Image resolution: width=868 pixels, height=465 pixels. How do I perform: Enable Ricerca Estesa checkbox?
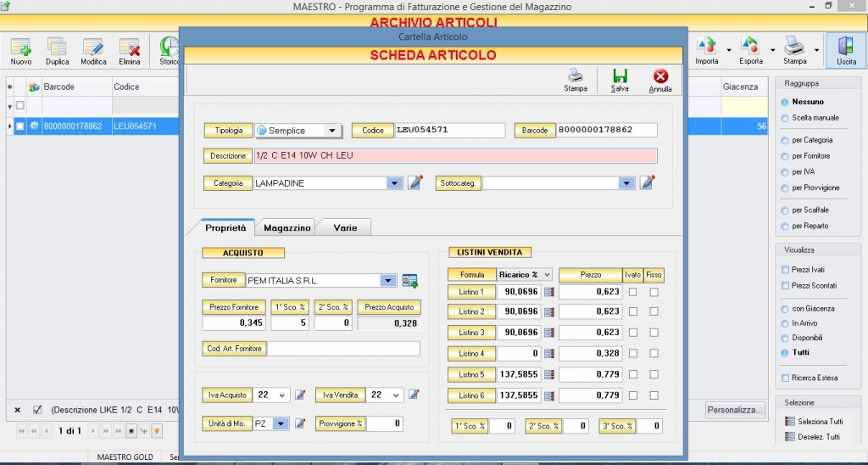point(785,378)
